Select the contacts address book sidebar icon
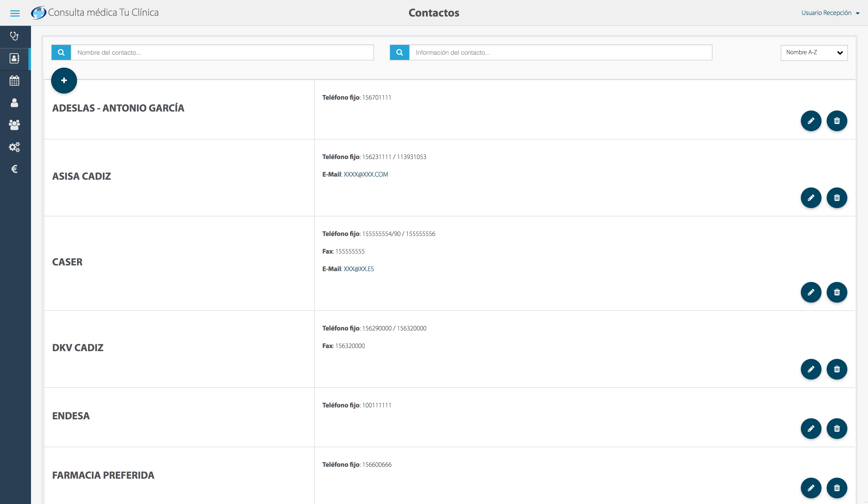This screenshot has height=504, width=868. 14,58
